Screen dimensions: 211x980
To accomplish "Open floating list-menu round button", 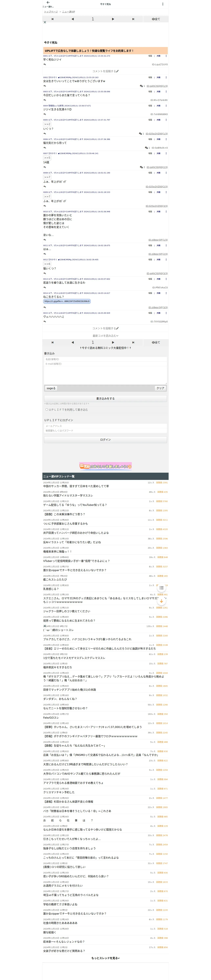I will [x=161, y=588].
